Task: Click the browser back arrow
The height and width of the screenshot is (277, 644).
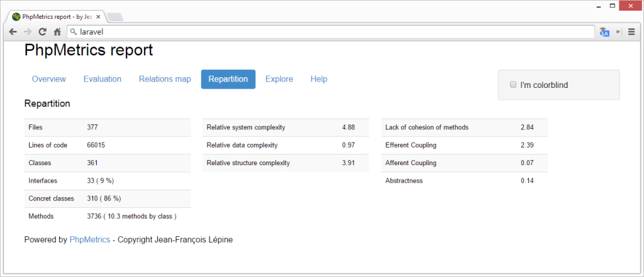Action: (13, 32)
